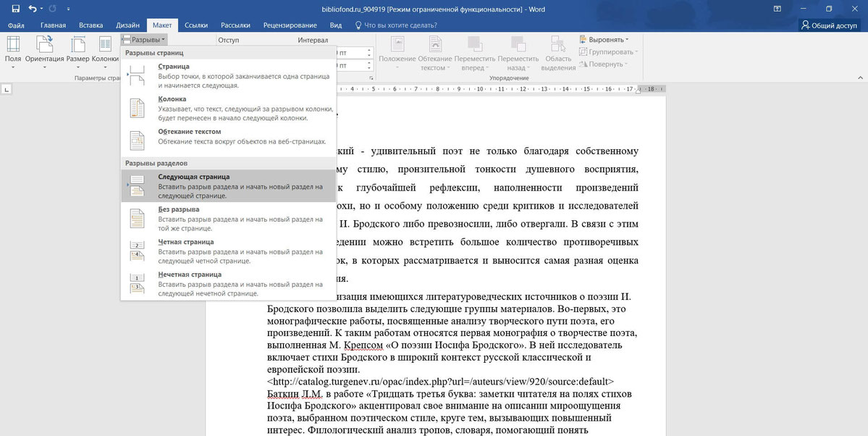Select the Ориентация tool
The width and height of the screenshot is (868, 436).
(x=44, y=58)
